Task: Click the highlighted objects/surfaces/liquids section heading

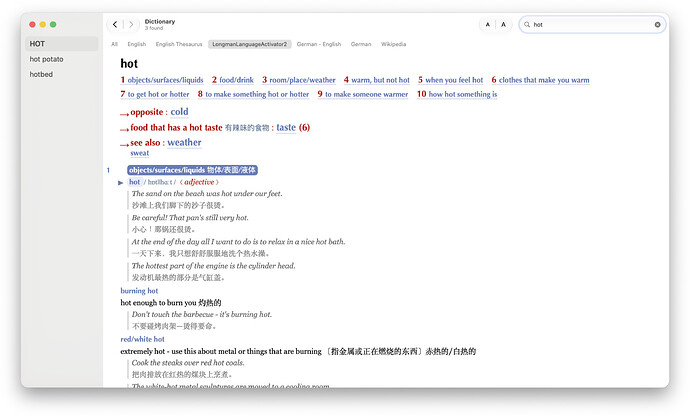Action: [192, 170]
